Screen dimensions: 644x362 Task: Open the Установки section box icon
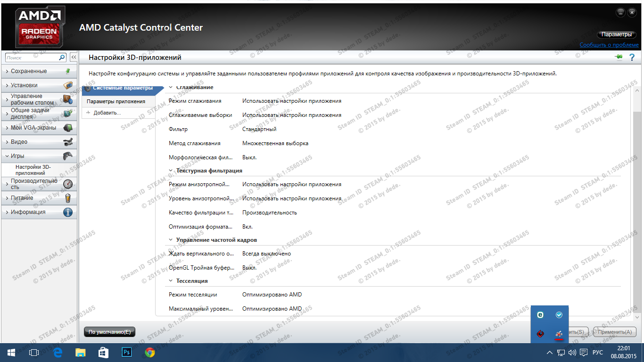(x=68, y=85)
